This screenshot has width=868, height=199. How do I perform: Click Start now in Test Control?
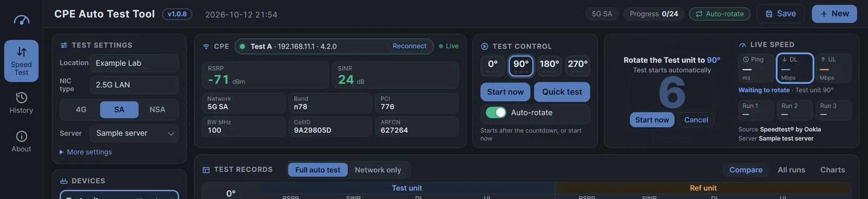pos(506,92)
